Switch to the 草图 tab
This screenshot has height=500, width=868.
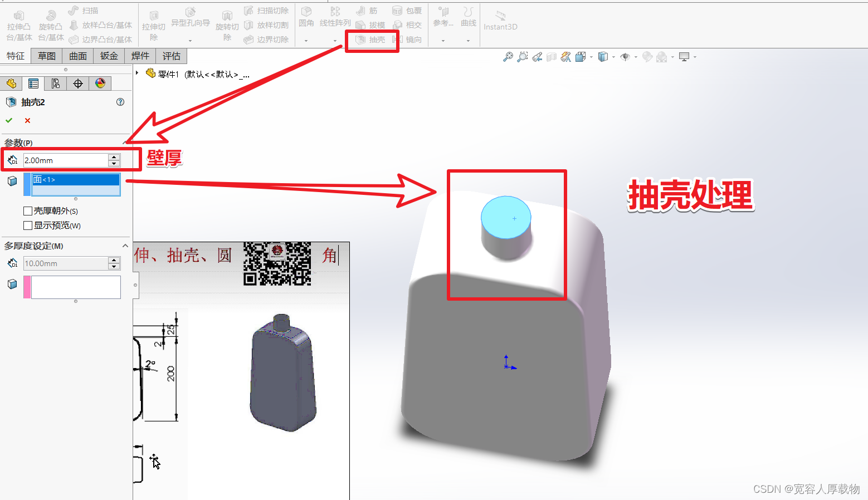click(x=47, y=56)
